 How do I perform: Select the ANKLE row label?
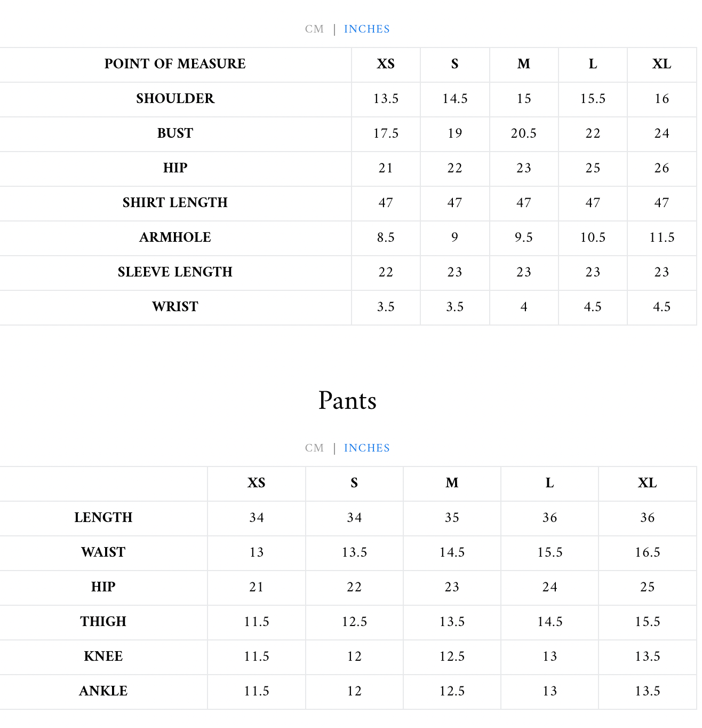pyautogui.click(x=103, y=691)
